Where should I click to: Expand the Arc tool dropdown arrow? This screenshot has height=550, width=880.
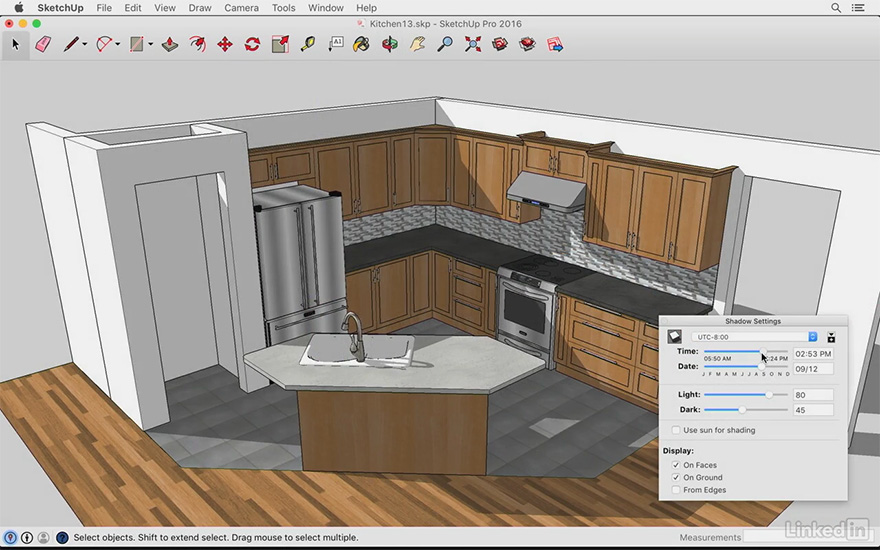click(x=118, y=44)
